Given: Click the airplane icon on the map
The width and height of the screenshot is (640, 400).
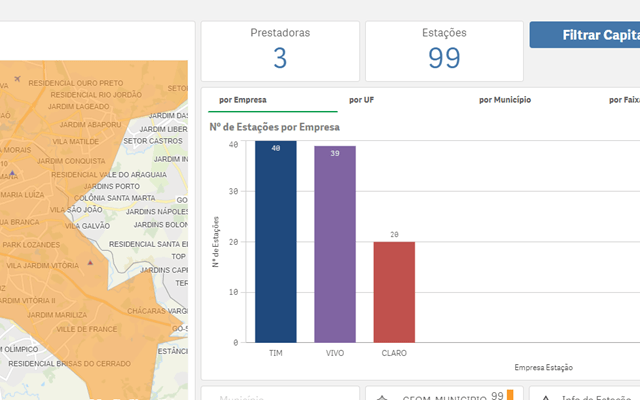Looking at the screenshot, I should (x=17, y=78).
